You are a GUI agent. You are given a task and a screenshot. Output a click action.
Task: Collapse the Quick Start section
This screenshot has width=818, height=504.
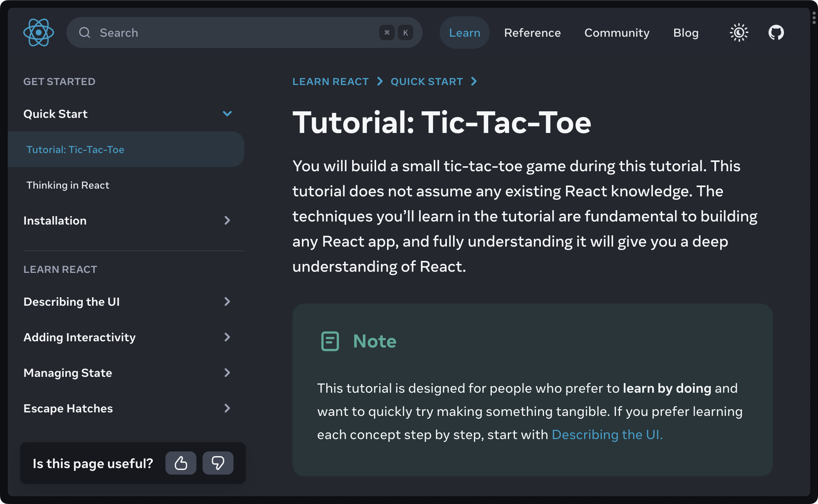(x=228, y=114)
